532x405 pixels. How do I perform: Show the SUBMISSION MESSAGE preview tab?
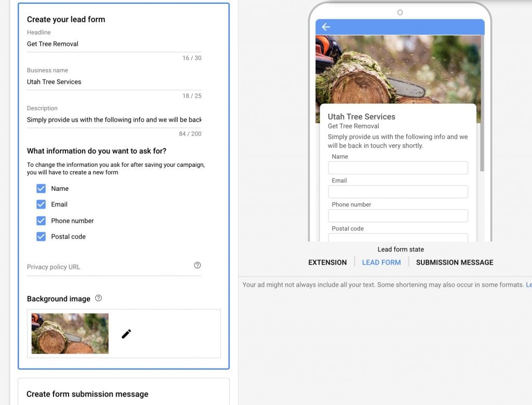click(x=455, y=263)
